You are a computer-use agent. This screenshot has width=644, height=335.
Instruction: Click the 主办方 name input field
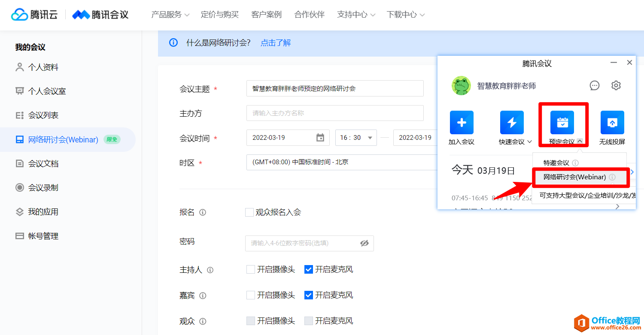pyautogui.click(x=335, y=113)
